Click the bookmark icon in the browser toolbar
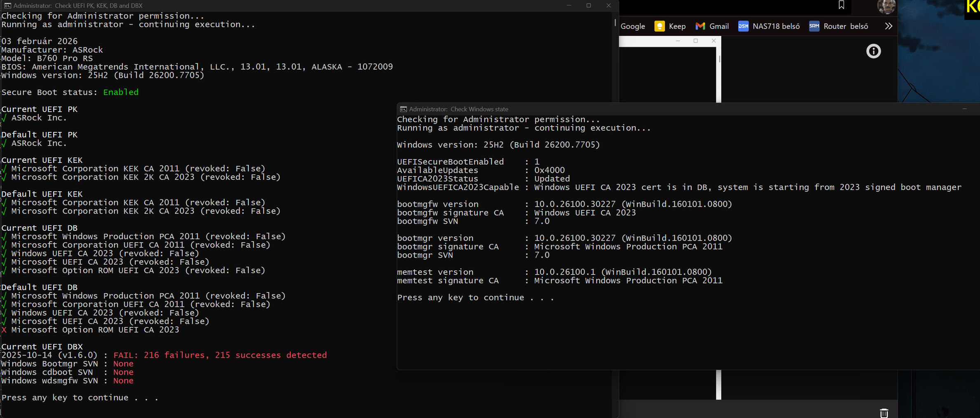This screenshot has height=418, width=980. (841, 5)
